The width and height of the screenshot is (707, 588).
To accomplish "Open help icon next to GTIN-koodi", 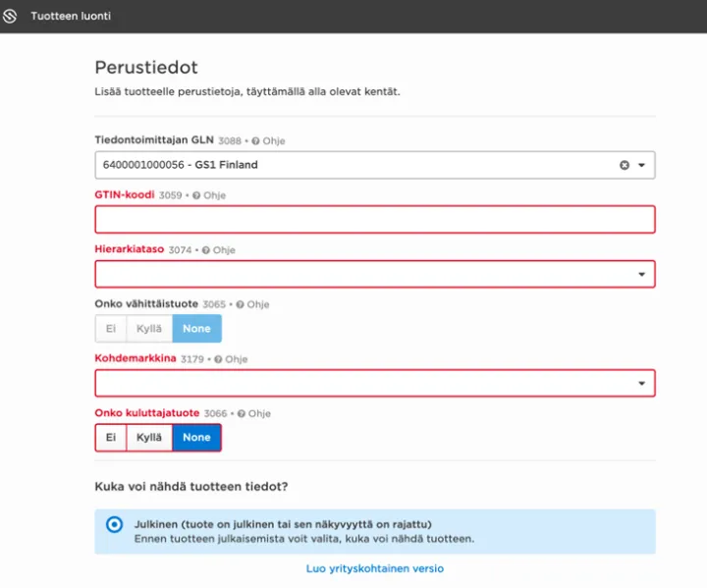I will [196, 195].
